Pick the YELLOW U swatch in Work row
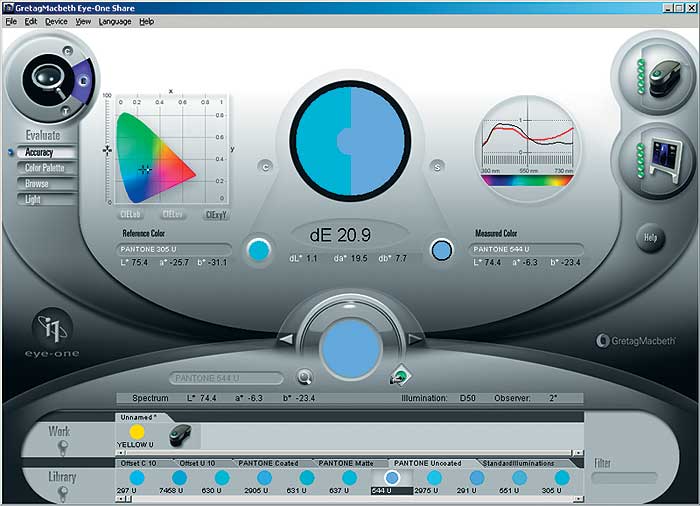Viewport: 700px width, 506px height. coord(137,431)
